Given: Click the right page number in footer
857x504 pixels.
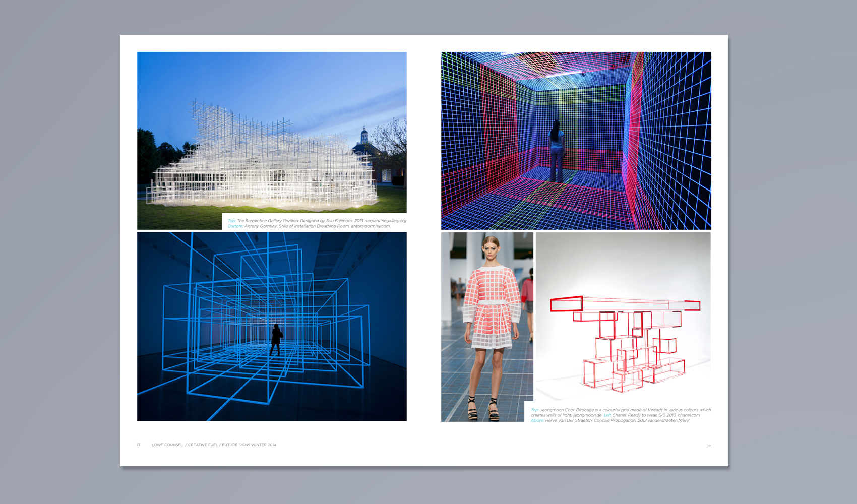Looking at the screenshot, I should point(709,446).
